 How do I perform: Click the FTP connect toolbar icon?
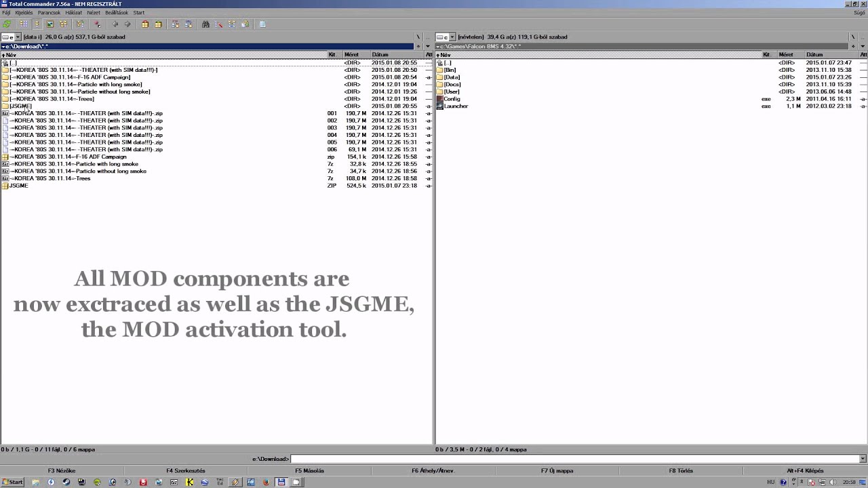pos(175,24)
